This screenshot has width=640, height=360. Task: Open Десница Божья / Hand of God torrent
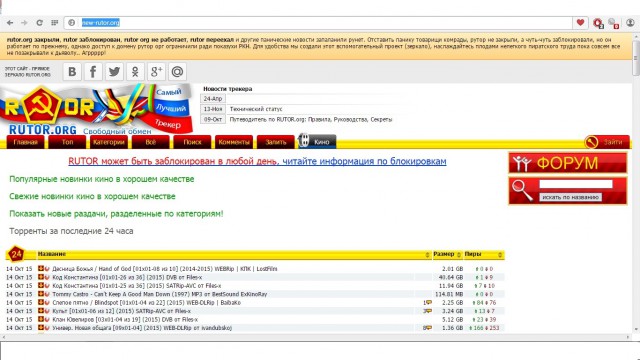tap(164, 269)
